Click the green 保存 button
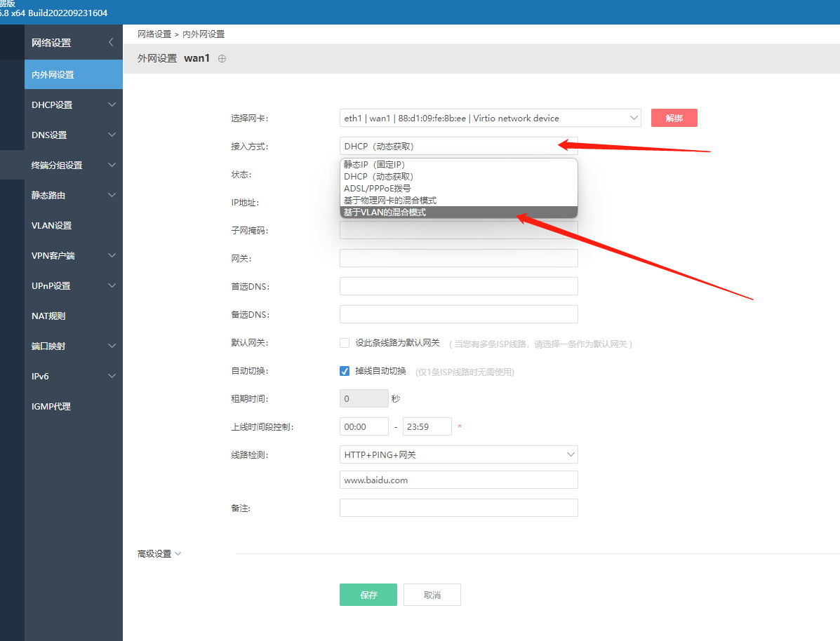The width and height of the screenshot is (840, 641). [x=368, y=595]
